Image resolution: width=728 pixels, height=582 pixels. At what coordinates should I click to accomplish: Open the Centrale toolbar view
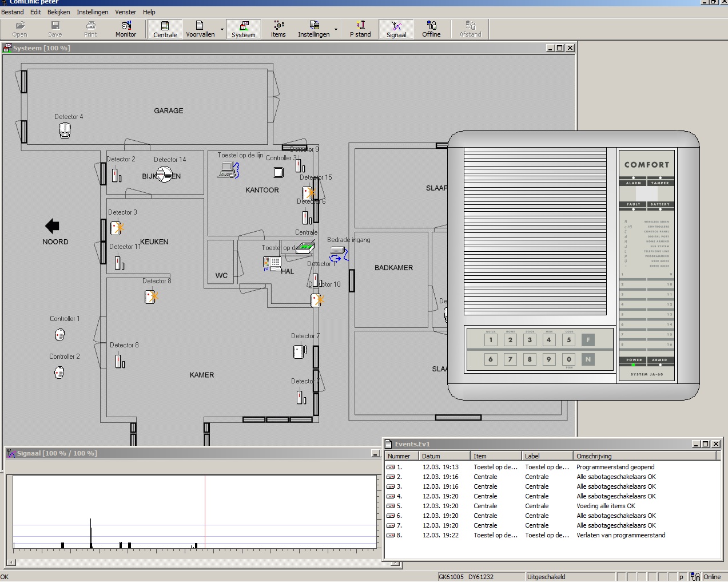[x=165, y=29]
